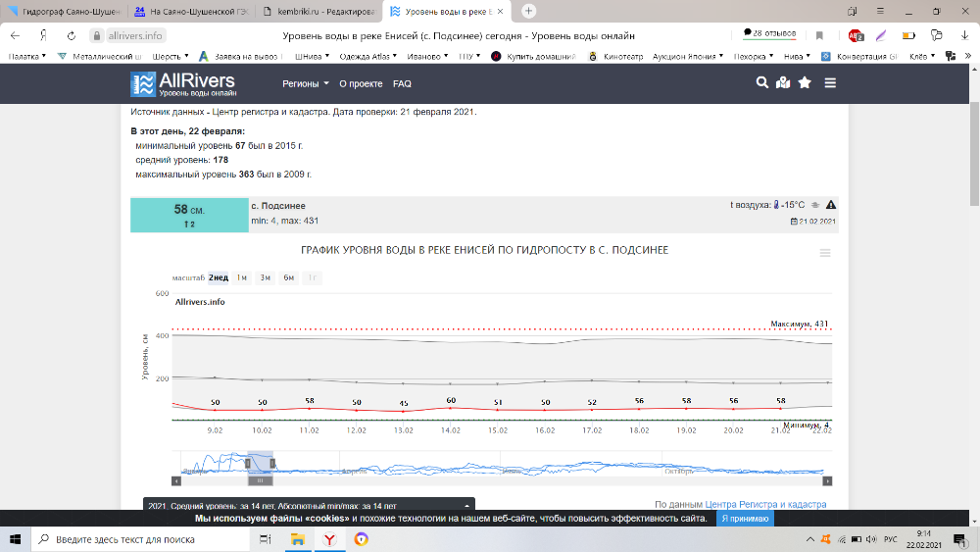Expand the Регионы dropdown menu
Image resolution: width=980 pixels, height=552 pixels.
click(x=306, y=84)
